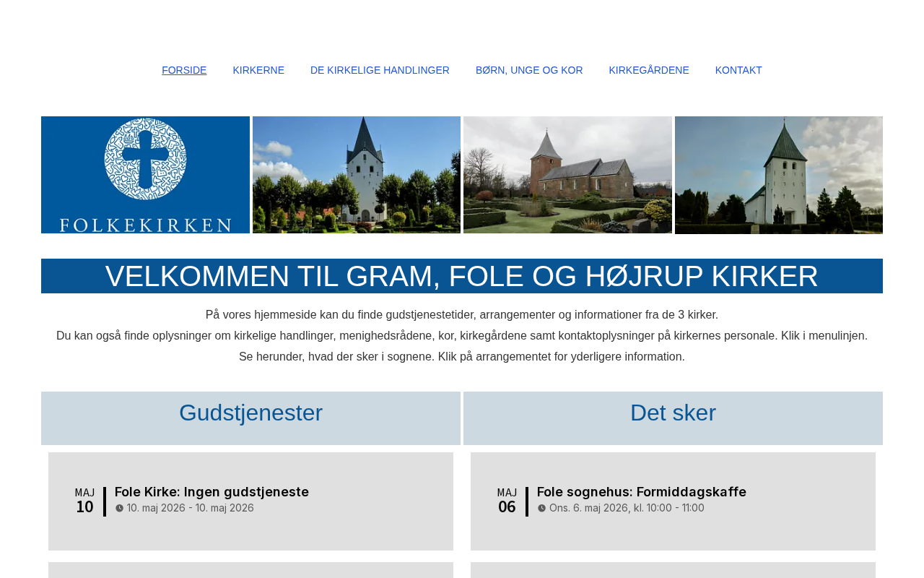Open Fole sognehus: Formiddagskaffe event
The image size is (924, 578).
(x=642, y=492)
